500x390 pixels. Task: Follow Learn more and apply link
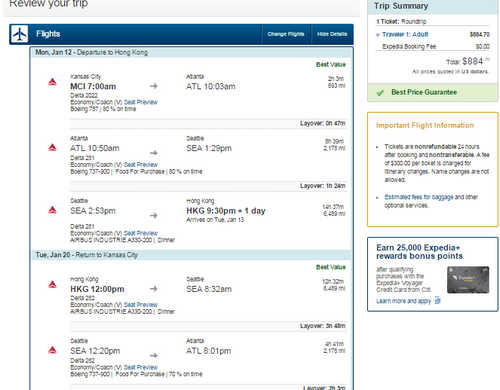(x=404, y=301)
